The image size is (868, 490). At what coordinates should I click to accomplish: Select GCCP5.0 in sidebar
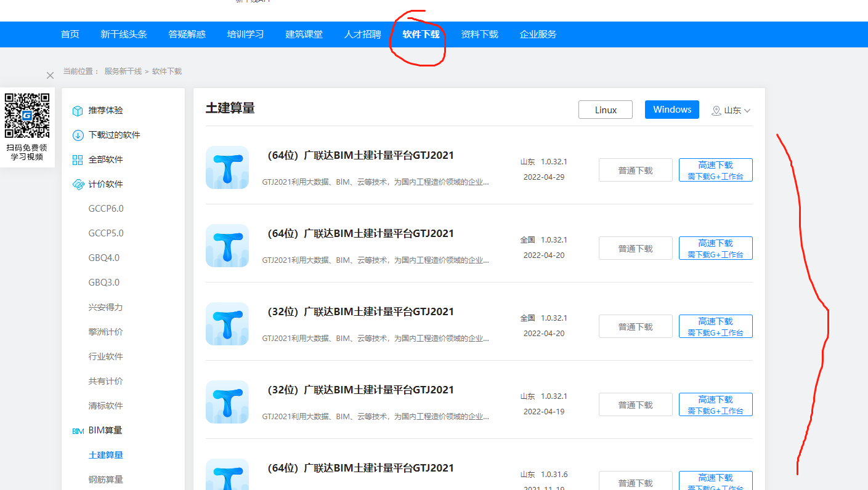tap(106, 233)
